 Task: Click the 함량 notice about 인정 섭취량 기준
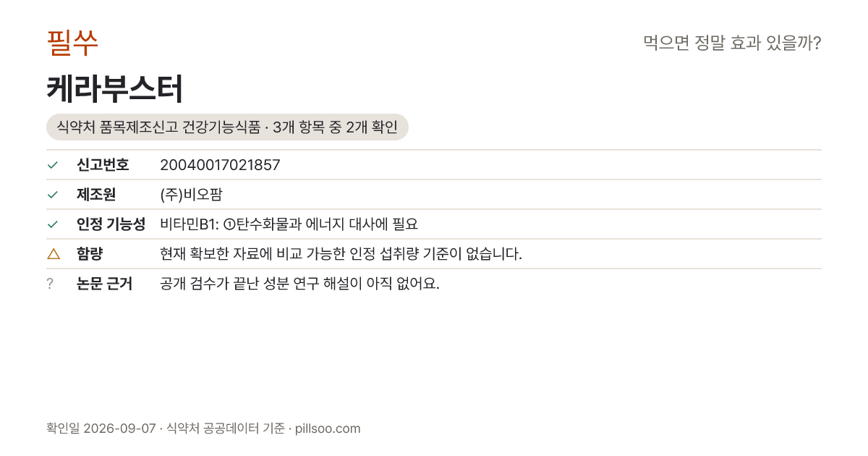pyautogui.click(x=341, y=254)
